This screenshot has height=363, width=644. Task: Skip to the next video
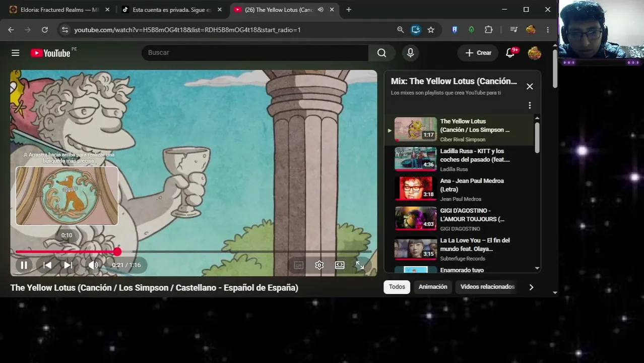[68, 265]
